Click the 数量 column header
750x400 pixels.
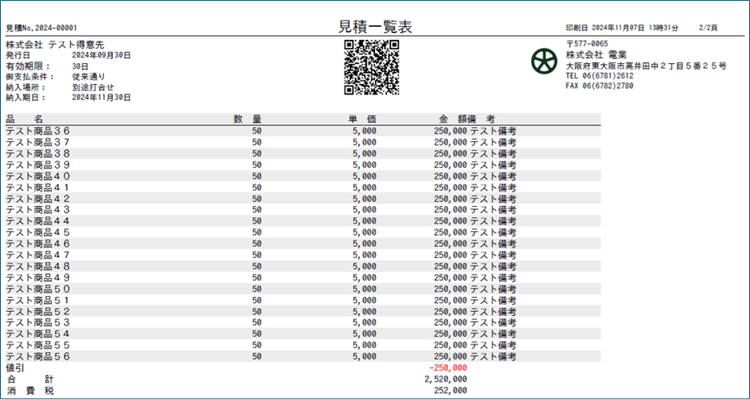(x=247, y=119)
